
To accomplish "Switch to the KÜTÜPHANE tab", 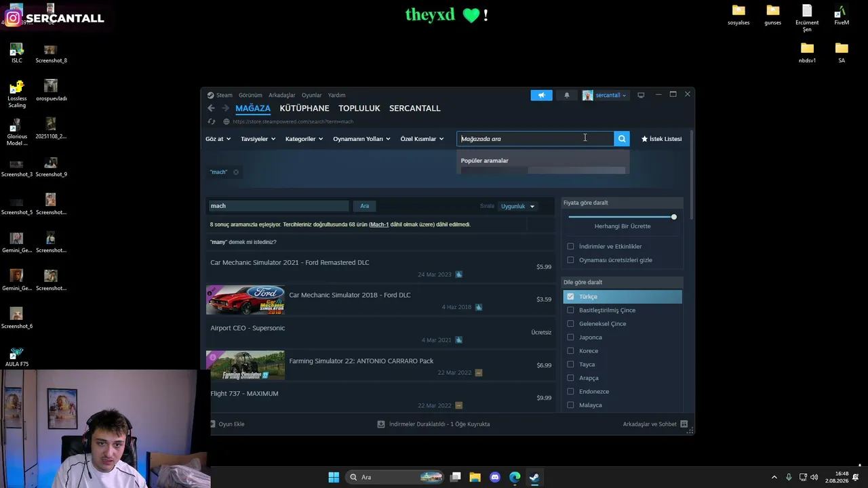I will point(304,108).
